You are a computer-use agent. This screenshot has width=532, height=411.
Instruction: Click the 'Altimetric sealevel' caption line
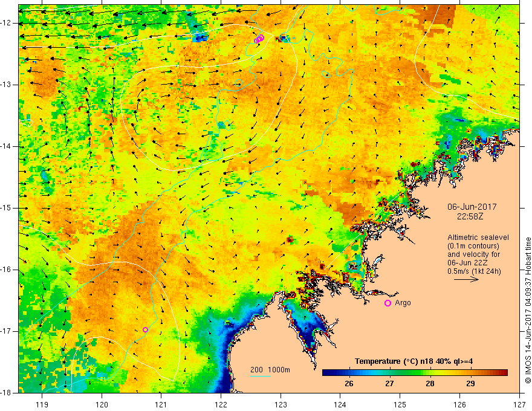[x=478, y=238]
